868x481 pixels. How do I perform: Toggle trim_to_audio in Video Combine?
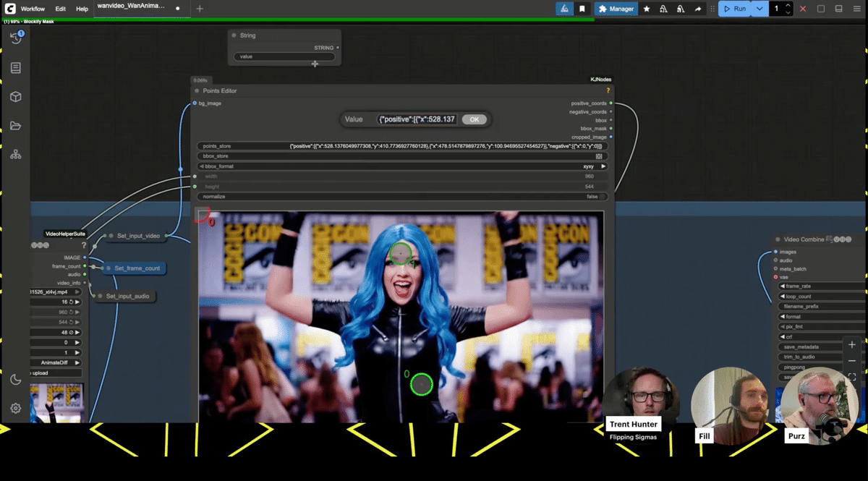coord(822,357)
